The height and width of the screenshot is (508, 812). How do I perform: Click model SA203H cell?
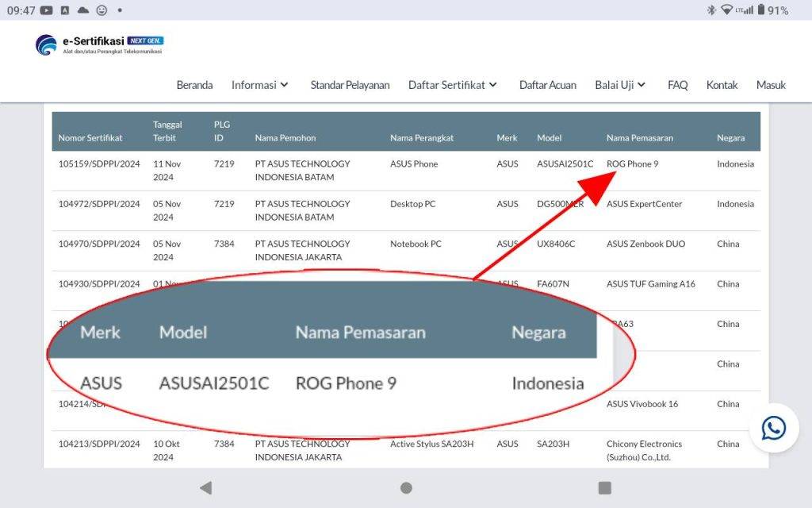pos(553,444)
